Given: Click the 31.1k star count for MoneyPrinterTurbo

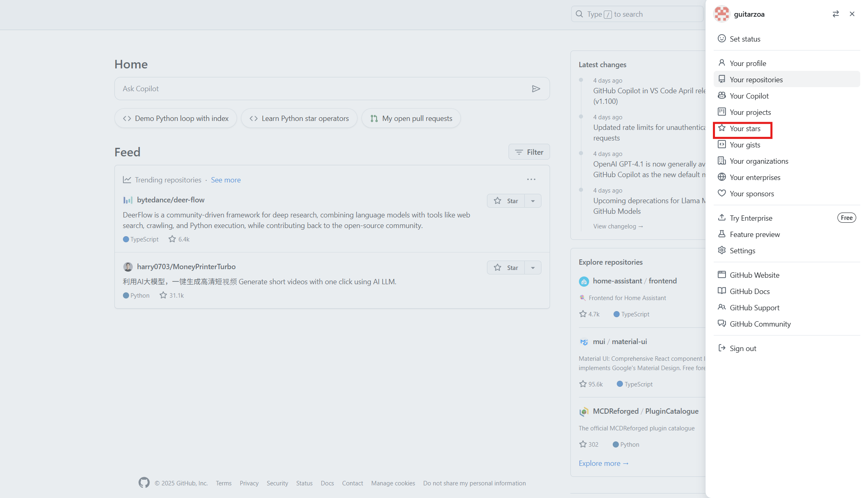Looking at the screenshot, I should 172,296.
